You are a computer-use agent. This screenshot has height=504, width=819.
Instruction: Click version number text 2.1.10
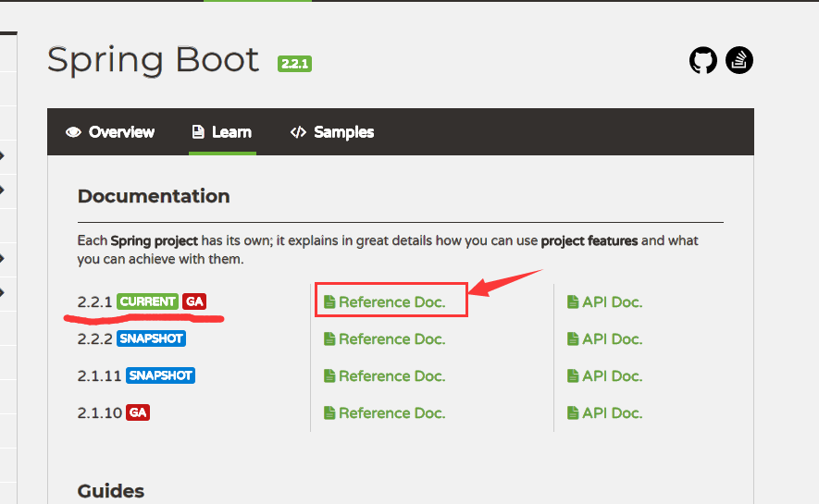coord(99,413)
